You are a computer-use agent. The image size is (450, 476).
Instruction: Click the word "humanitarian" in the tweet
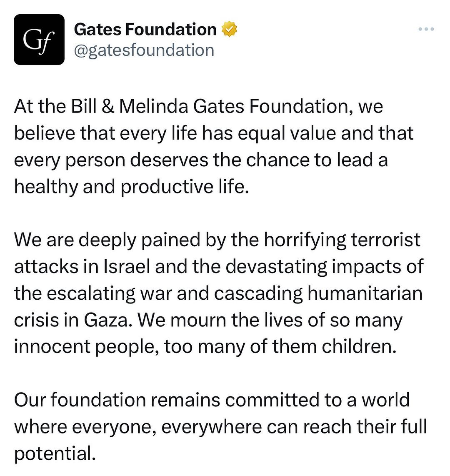[365, 293]
